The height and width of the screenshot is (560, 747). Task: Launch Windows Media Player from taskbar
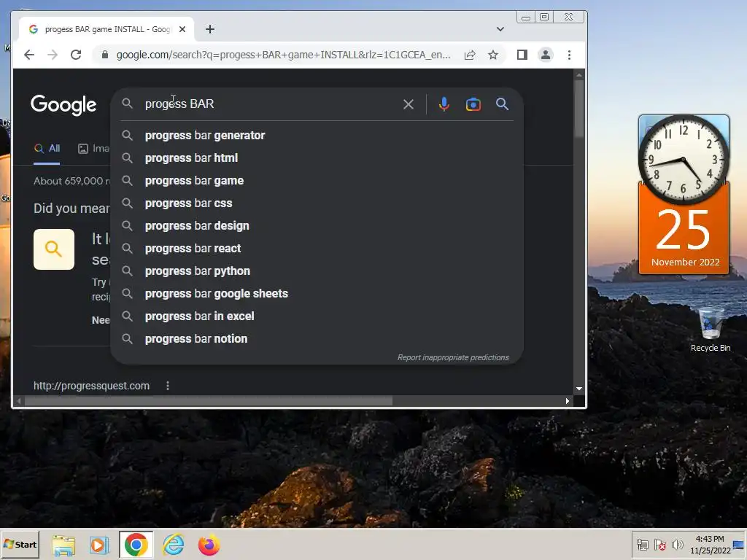coord(99,545)
